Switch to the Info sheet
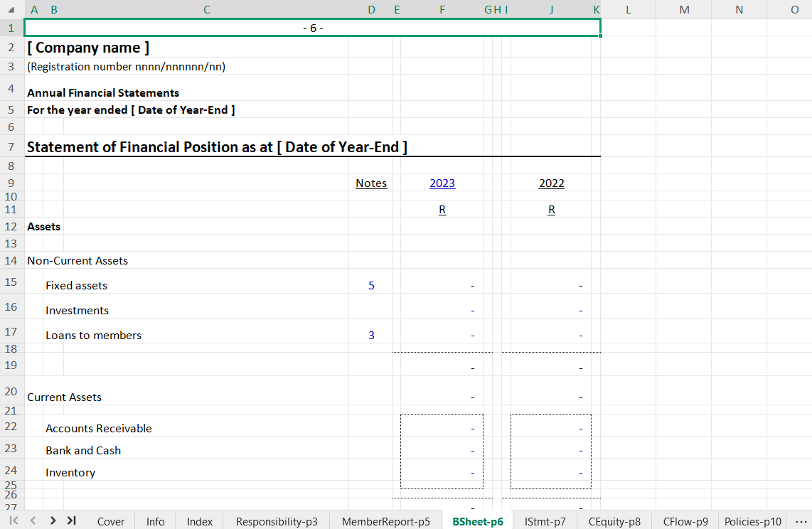Viewport: 812px width, 529px height. (156, 521)
